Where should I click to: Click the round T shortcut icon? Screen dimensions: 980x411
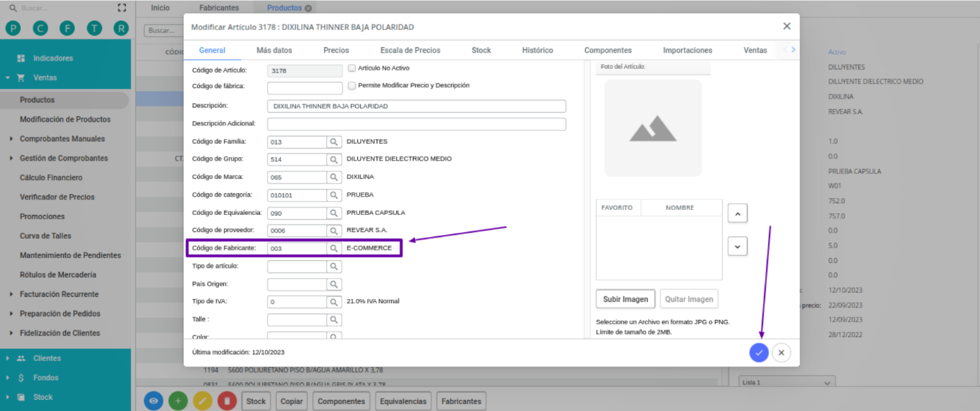click(95, 29)
